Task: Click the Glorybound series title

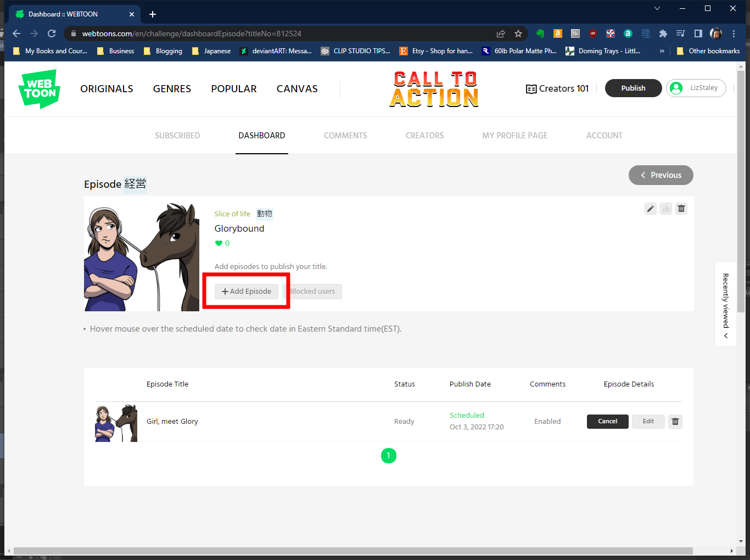Action: click(x=239, y=228)
